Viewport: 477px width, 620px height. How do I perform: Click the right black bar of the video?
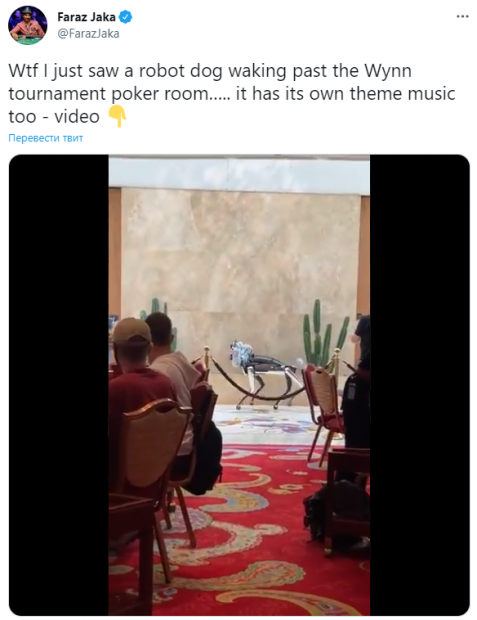tap(420, 385)
